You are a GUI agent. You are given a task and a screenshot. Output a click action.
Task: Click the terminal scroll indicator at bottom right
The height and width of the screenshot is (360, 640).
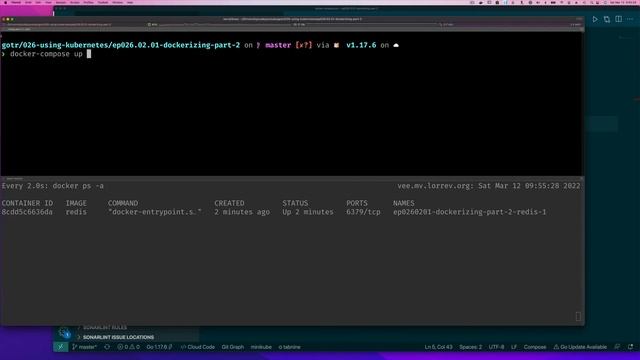pos(578,316)
